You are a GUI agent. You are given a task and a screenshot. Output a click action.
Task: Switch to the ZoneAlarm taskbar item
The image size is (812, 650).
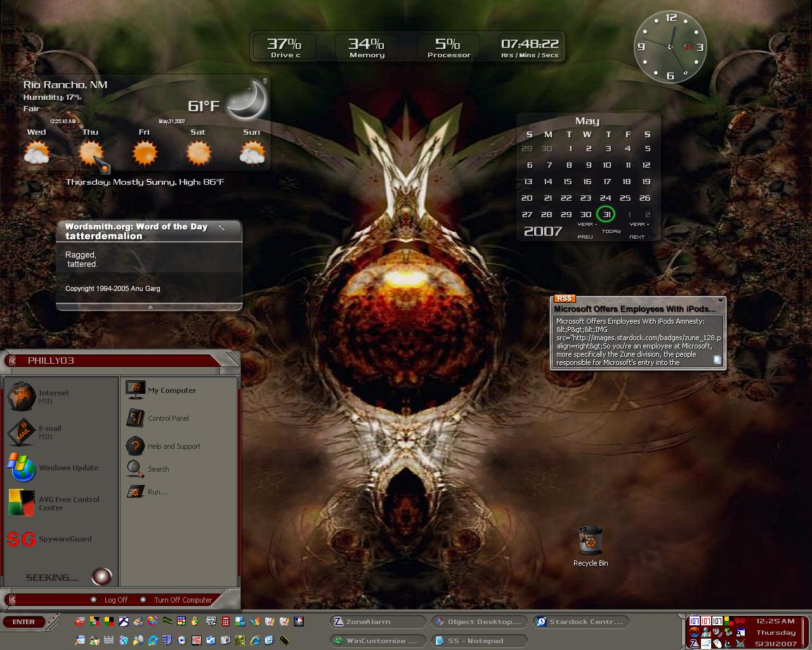click(x=378, y=621)
